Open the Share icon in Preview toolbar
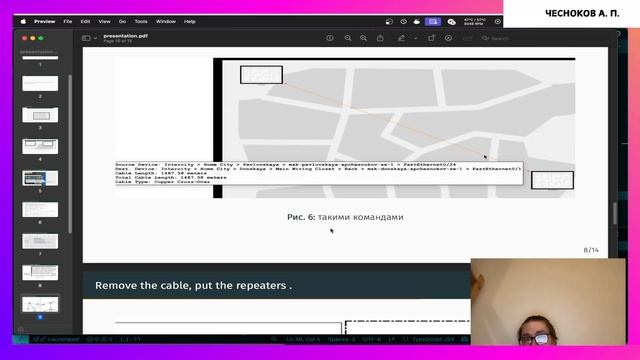The width and height of the screenshot is (640, 360). pos(380,38)
